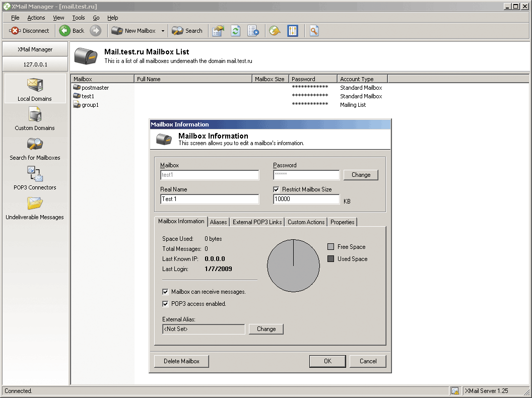The height and width of the screenshot is (398, 532).
Task: Switch to the Custom Actions tab
Action: coord(306,222)
